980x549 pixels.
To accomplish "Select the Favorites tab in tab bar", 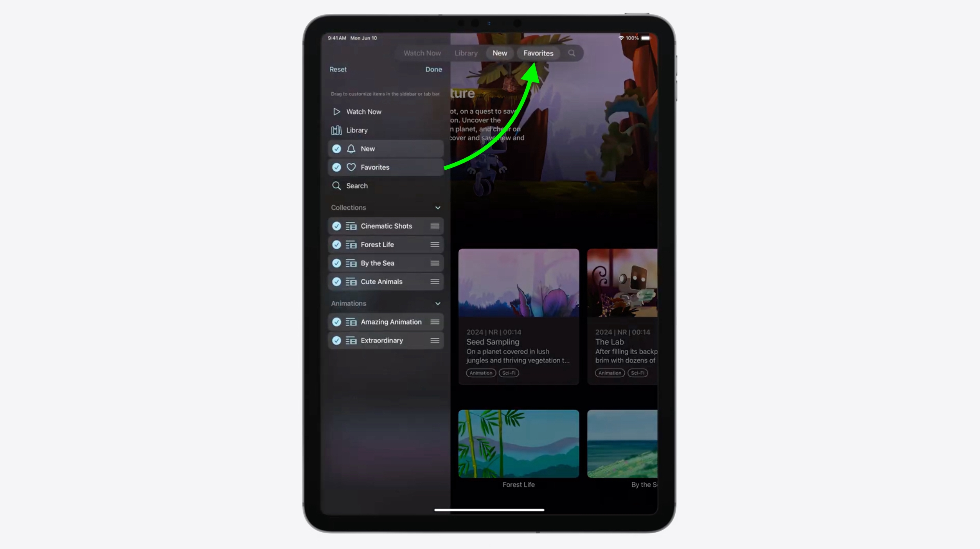I will 538,53.
